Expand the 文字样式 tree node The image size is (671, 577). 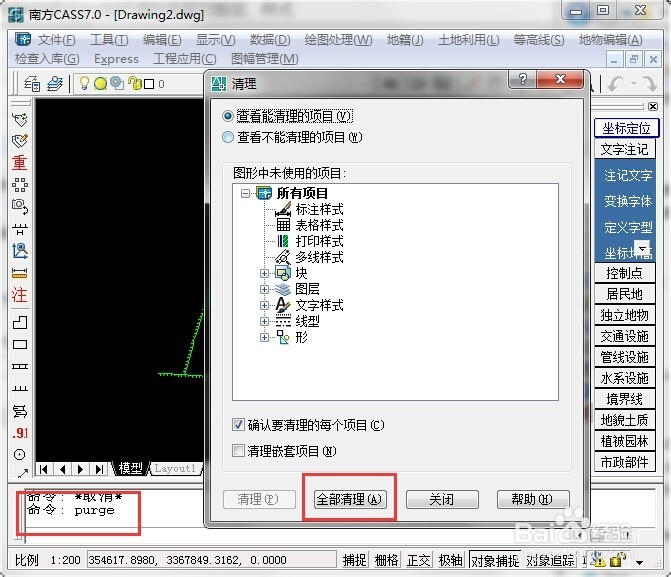coord(264,306)
